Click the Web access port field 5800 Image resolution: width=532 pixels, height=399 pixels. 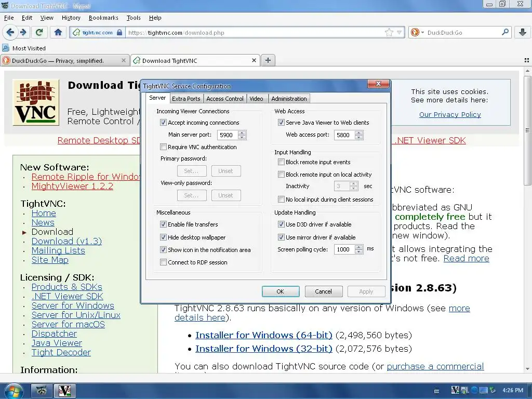344,135
